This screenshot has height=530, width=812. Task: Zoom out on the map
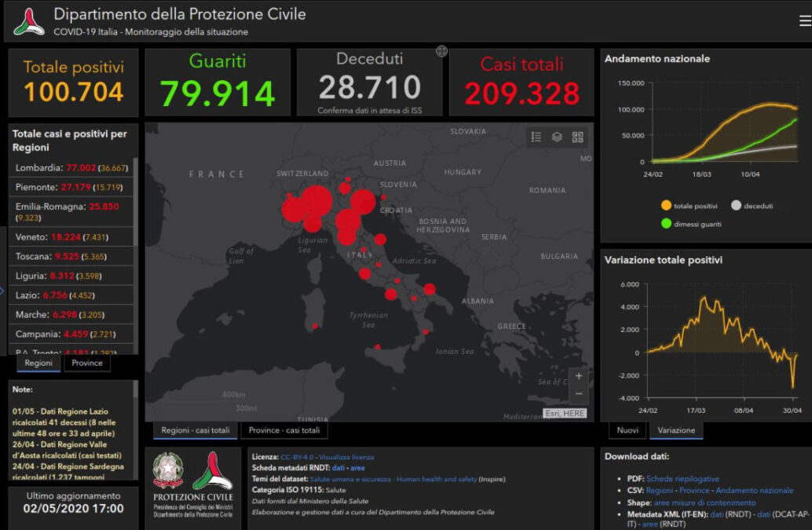tap(579, 393)
